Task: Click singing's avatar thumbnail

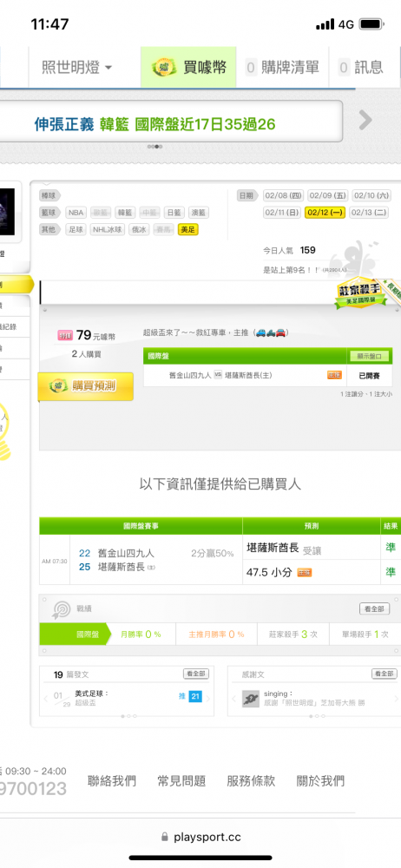Action: 251,699
